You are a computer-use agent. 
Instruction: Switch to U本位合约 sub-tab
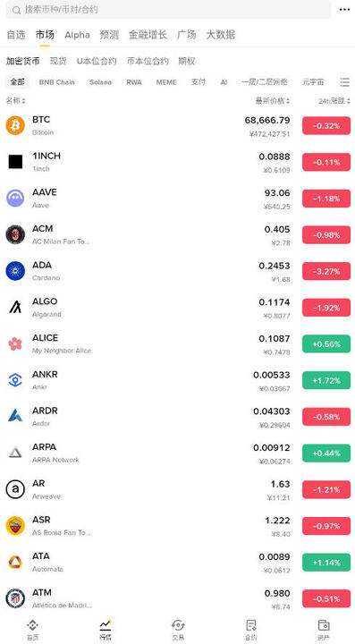pos(97,61)
